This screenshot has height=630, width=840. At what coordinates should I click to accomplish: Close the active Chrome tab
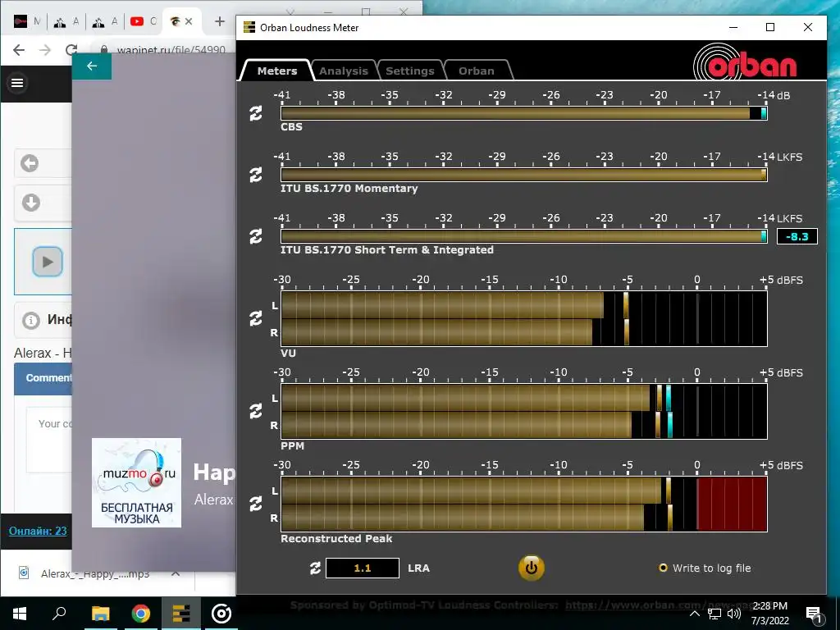(x=189, y=21)
